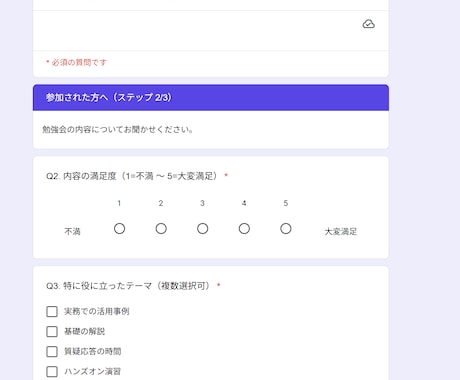Screen dimensions: 460x380
Task: Click the 必須の質問です notice
Action: (x=76, y=62)
